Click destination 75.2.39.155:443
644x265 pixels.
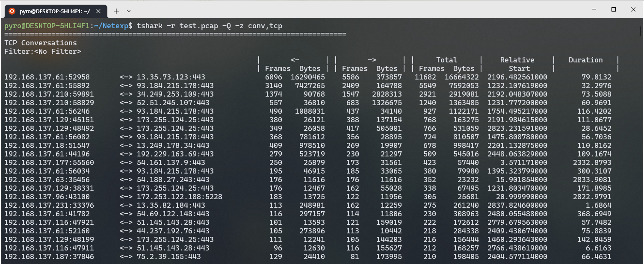point(169,256)
